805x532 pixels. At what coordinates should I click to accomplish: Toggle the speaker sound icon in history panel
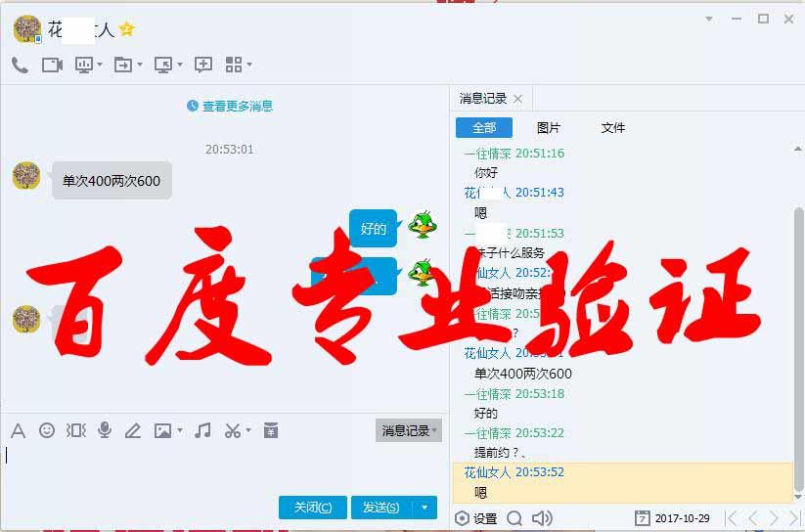pos(542,518)
